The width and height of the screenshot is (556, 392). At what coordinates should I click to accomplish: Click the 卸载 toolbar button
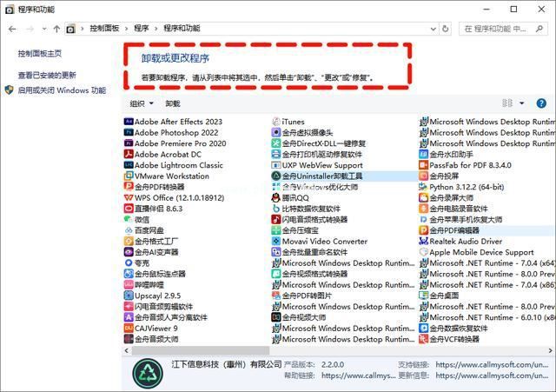(173, 103)
